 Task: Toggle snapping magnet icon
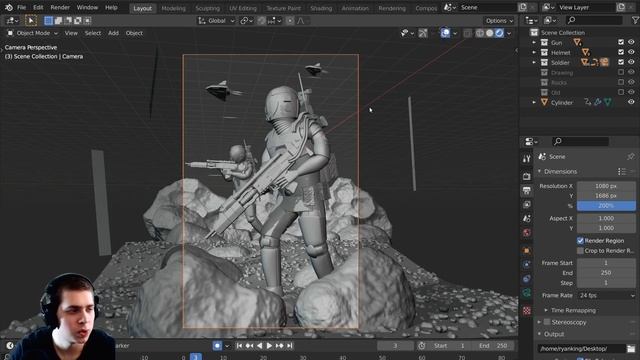click(262, 20)
